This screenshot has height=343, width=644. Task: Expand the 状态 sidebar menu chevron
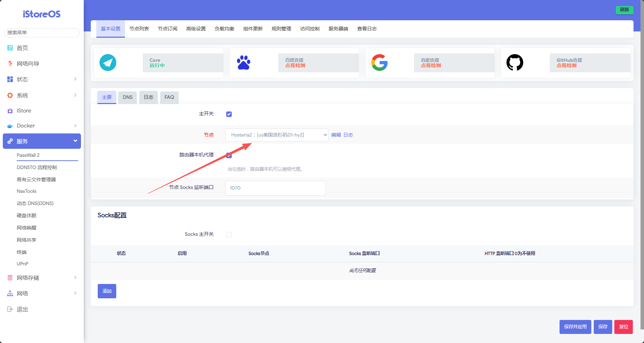pyautogui.click(x=75, y=79)
